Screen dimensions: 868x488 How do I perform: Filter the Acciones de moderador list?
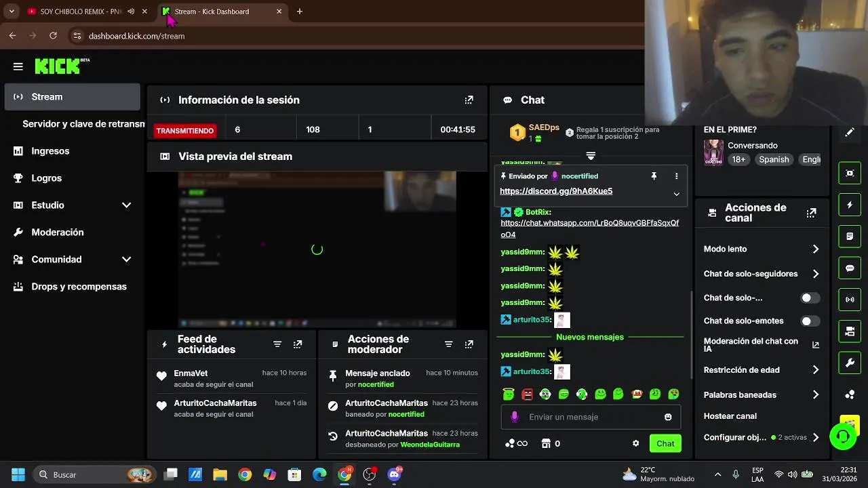tap(448, 344)
